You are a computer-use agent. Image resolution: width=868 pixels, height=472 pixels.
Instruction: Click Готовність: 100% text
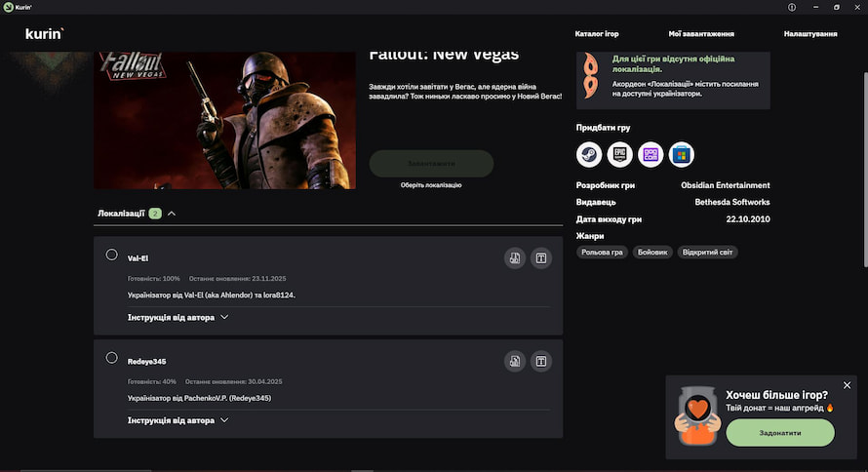tap(153, 279)
